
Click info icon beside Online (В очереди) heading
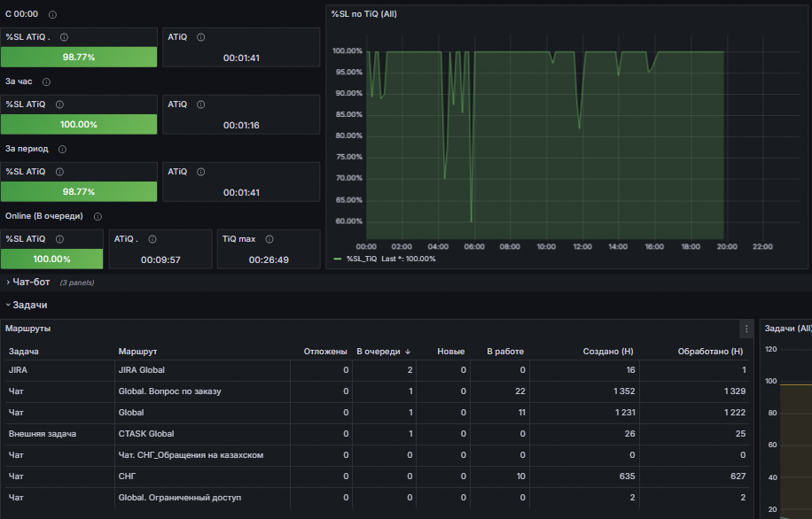[98, 217]
